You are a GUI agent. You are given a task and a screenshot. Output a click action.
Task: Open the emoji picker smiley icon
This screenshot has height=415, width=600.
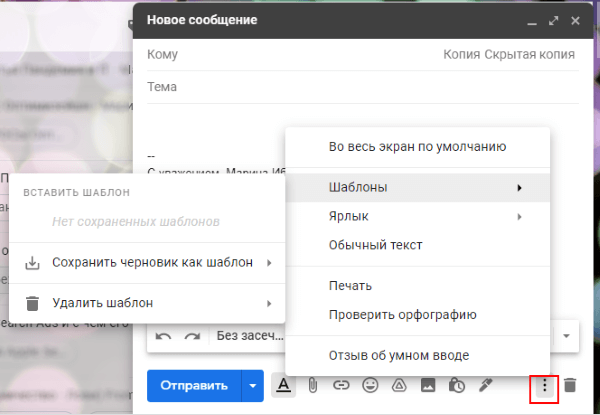(x=370, y=385)
